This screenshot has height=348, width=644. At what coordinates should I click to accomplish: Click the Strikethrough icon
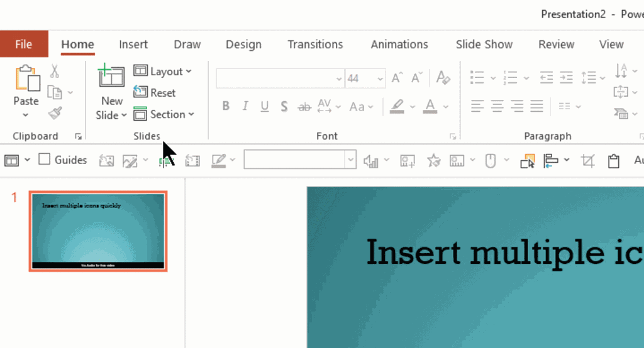coord(304,106)
